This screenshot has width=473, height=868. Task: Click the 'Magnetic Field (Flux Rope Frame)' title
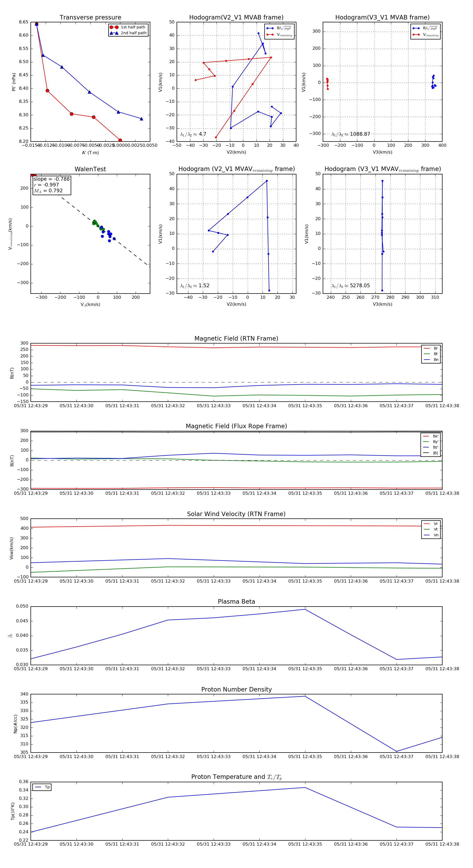tap(236, 426)
